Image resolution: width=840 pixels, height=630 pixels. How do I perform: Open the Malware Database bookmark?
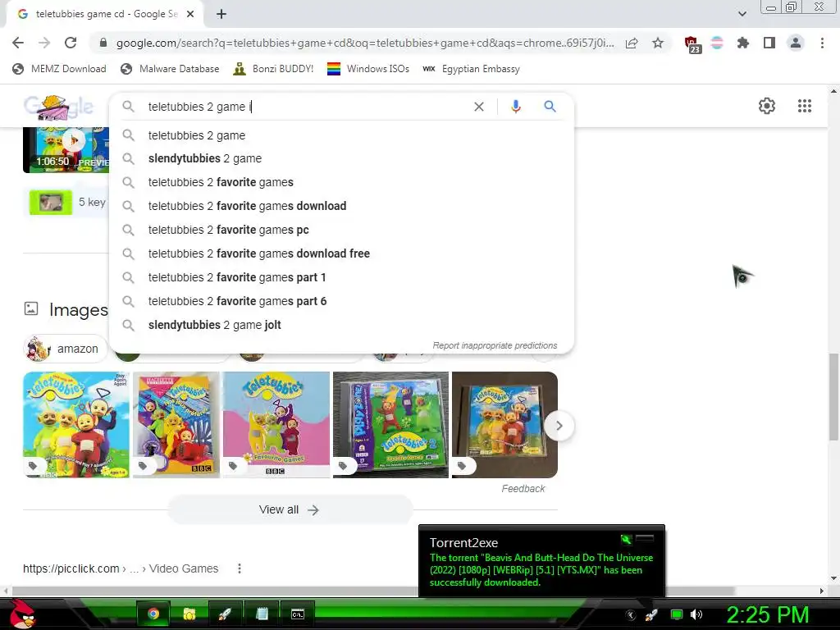(x=170, y=69)
